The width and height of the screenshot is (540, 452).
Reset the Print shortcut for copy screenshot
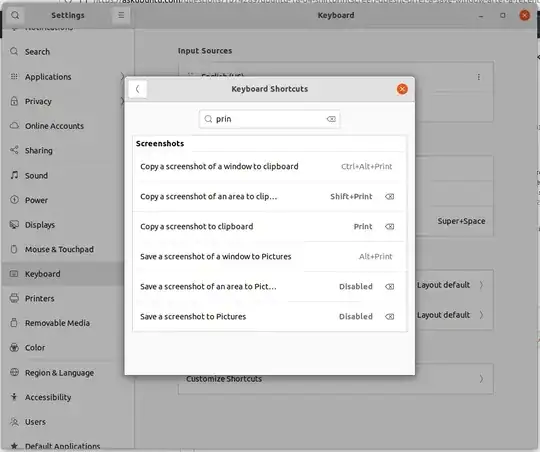pos(390,227)
